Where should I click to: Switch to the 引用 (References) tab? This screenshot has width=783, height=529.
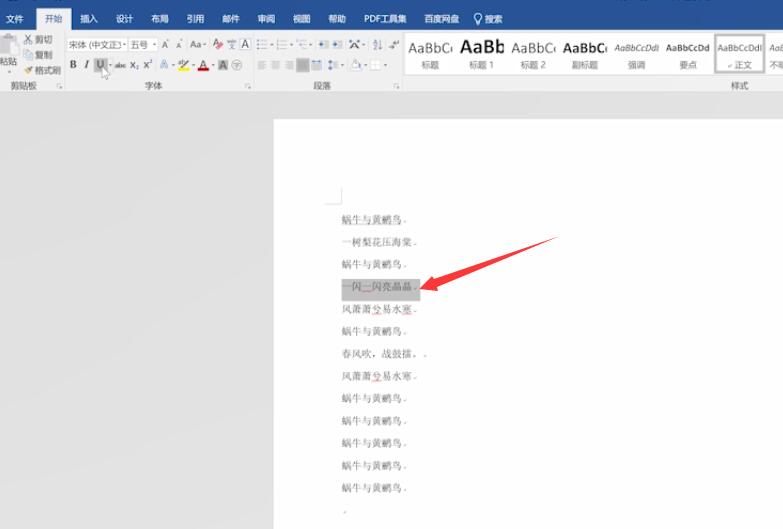pos(195,19)
